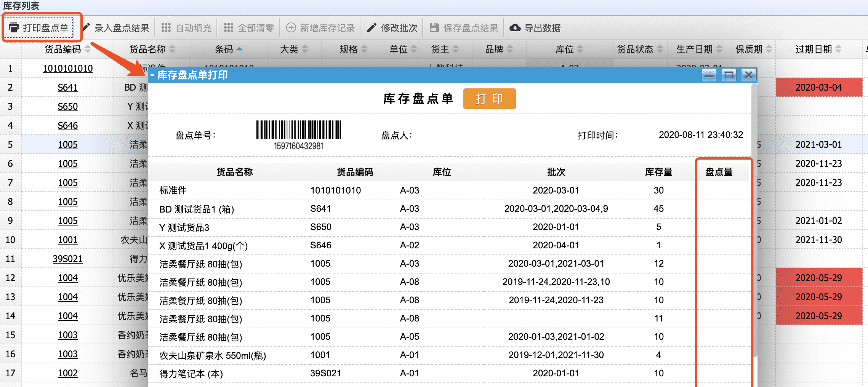Image resolution: width=868 pixels, height=387 pixels.
Task: Click the printer icon for 打印盘点单
Action: point(14,27)
